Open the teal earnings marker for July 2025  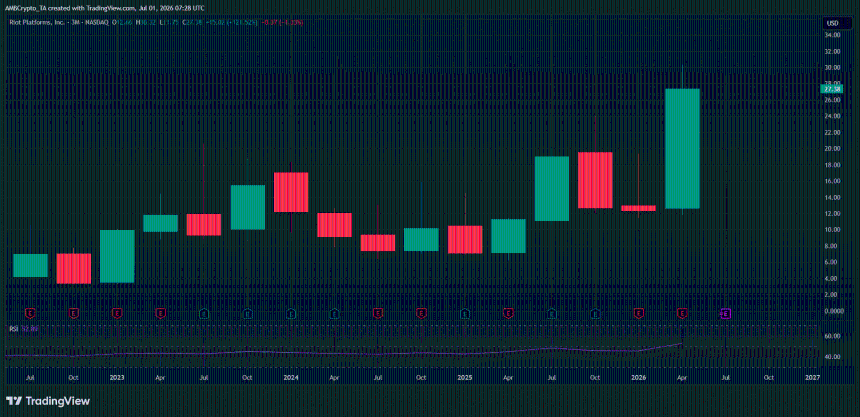[x=552, y=313]
